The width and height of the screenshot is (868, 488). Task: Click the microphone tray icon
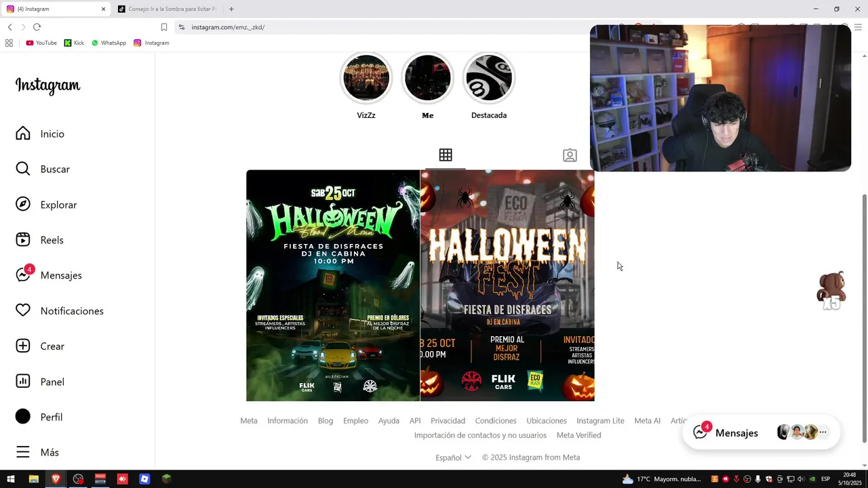pyautogui.click(x=758, y=479)
